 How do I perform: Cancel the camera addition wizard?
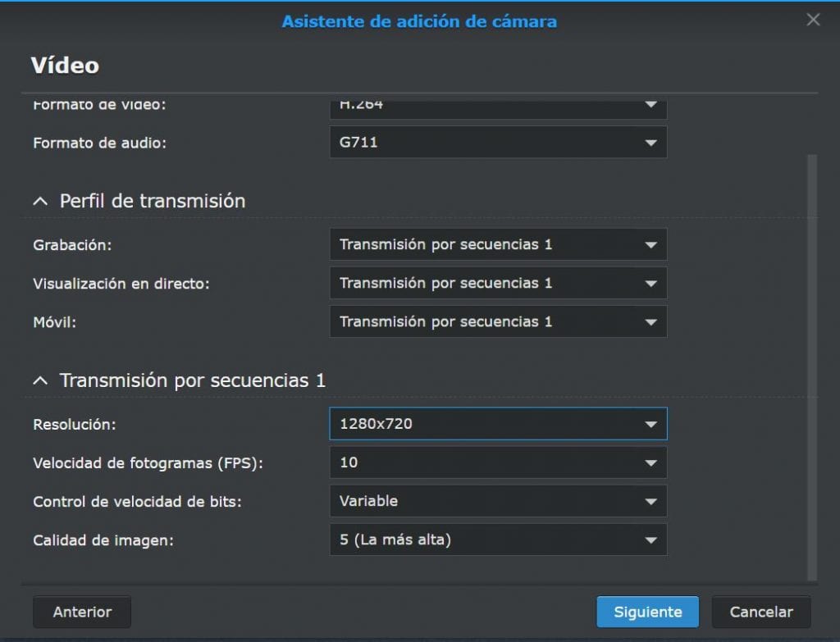click(x=761, y=612)
